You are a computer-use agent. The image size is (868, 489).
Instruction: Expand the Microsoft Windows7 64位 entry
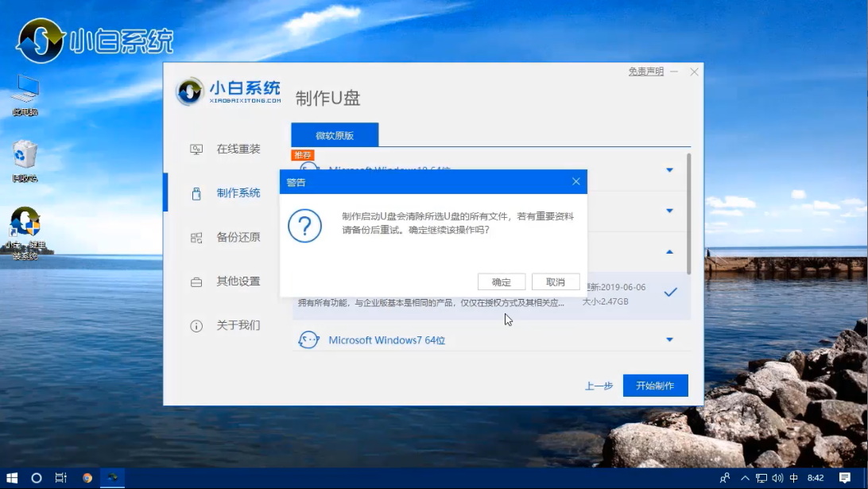(669, 340)
